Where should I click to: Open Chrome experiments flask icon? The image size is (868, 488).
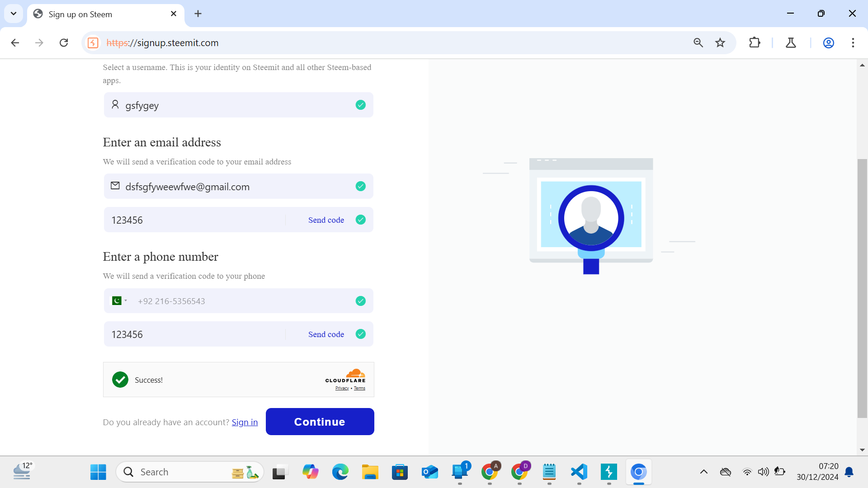point(791,42)
